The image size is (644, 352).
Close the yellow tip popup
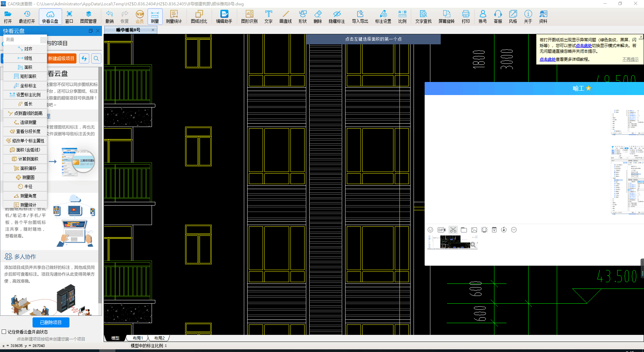coord(641,37)
